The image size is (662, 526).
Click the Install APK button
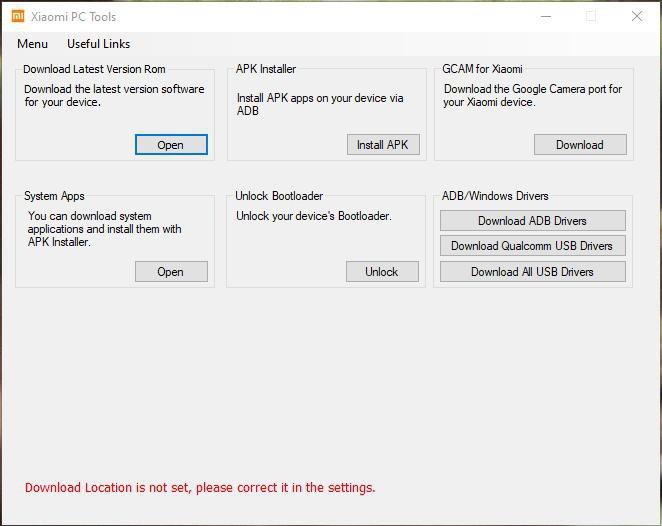[x=383, y=145]
